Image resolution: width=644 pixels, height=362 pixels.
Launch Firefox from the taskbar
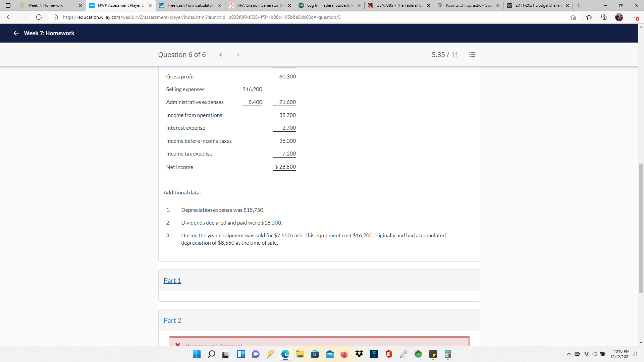(x=344, y=354)
